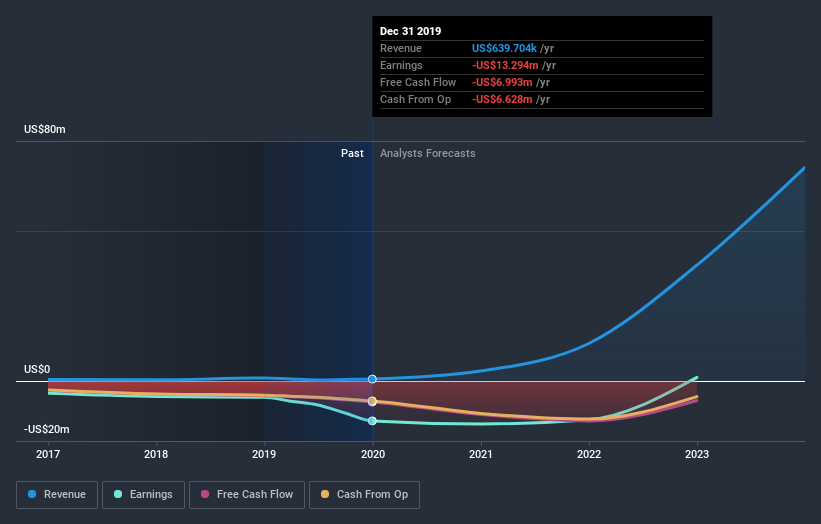
Task: Click the US$0 y-axis label
Action: [37, 370]
